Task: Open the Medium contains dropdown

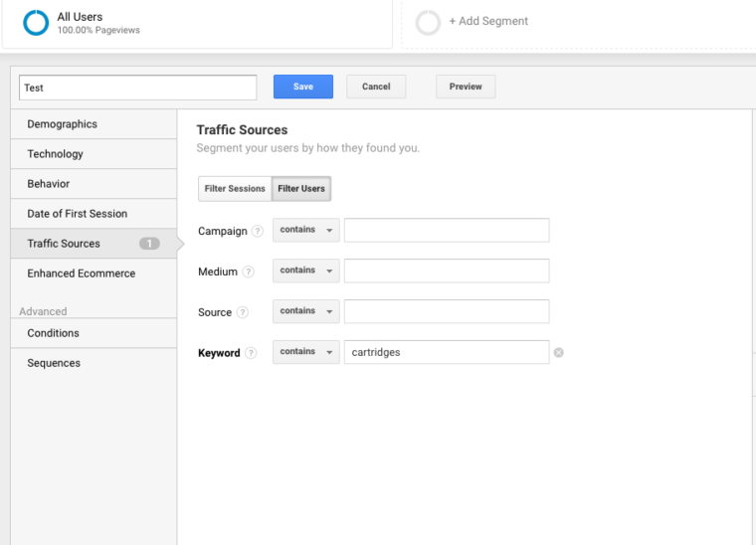Action: pyautogui.click(x=306, y=271)
